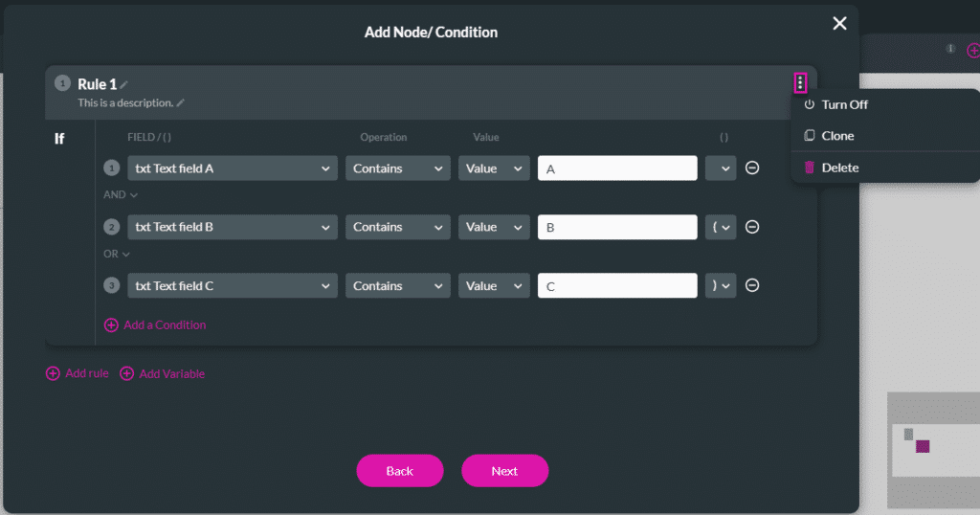Click the value input containing B
The height and width of the screenshot is (515, 980).
(x=617, y=227)
